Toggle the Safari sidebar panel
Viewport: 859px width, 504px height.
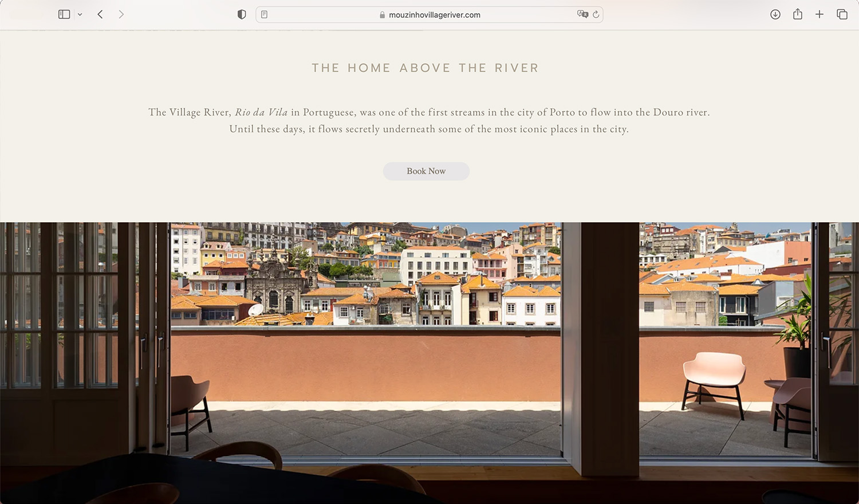pyautogui.click(x=64, y=14)
